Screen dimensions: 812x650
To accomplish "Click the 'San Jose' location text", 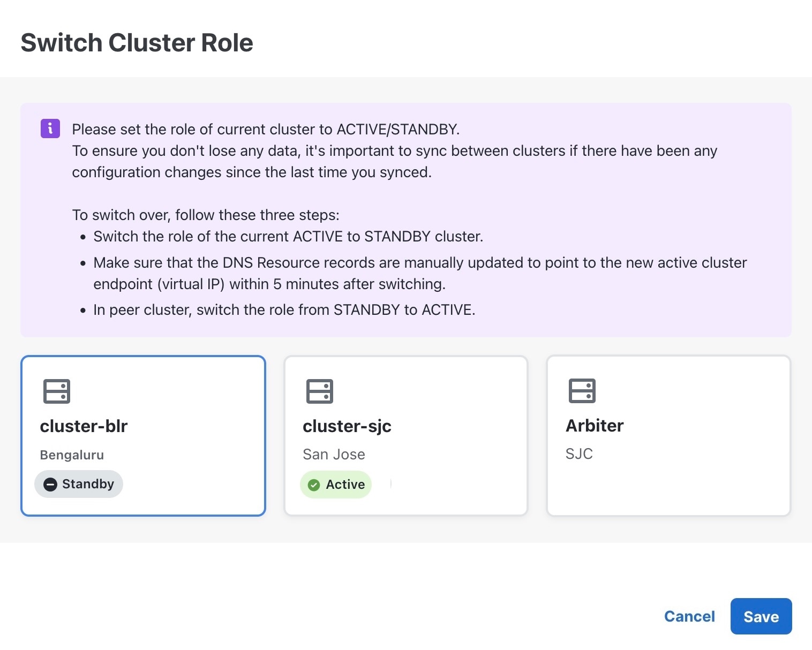I will tap(334, 455).
